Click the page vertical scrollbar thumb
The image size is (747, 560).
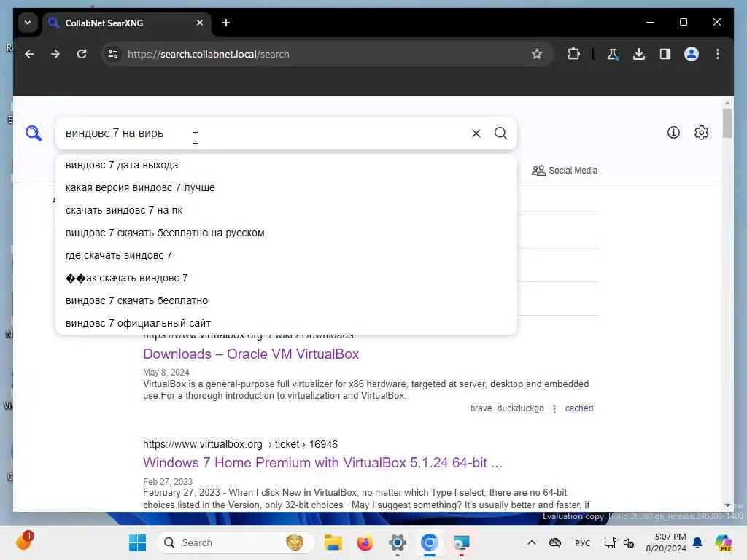pos(727,122)
